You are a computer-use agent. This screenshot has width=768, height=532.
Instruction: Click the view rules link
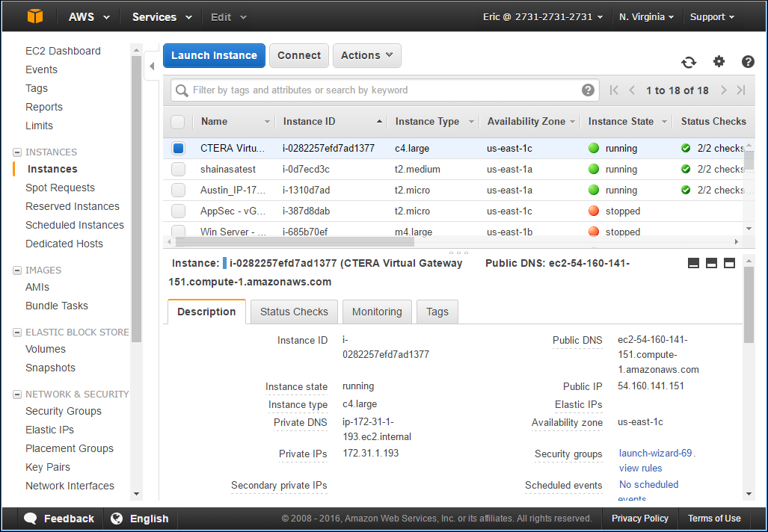click(x=640, y=468)
